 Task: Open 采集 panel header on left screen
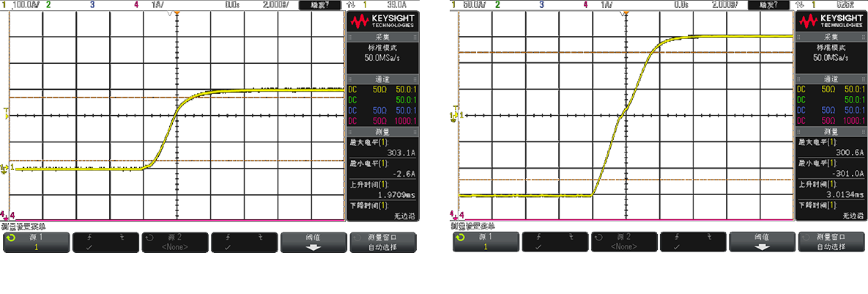tap(381, 36)
